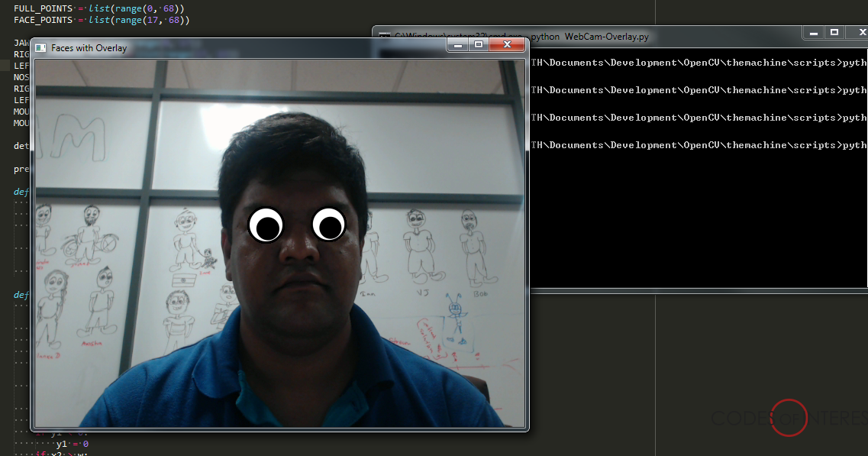Click the left googly eye overlay on the face

pyautogui.click(x=266, y=225)
